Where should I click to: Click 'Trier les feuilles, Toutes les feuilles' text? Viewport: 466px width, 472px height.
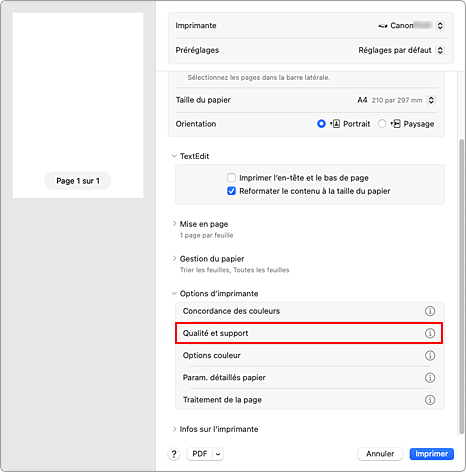[234, 270]
